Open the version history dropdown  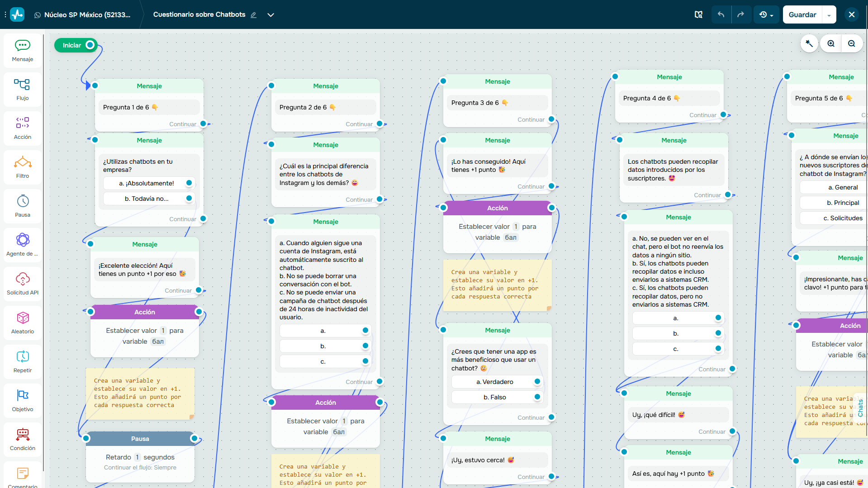[x=766, y=14]
